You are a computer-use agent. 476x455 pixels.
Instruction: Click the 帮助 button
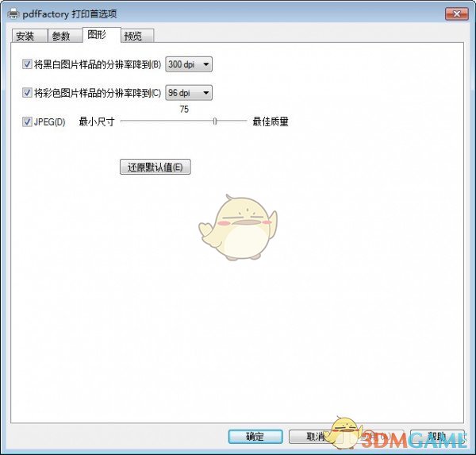pos(437,437)
